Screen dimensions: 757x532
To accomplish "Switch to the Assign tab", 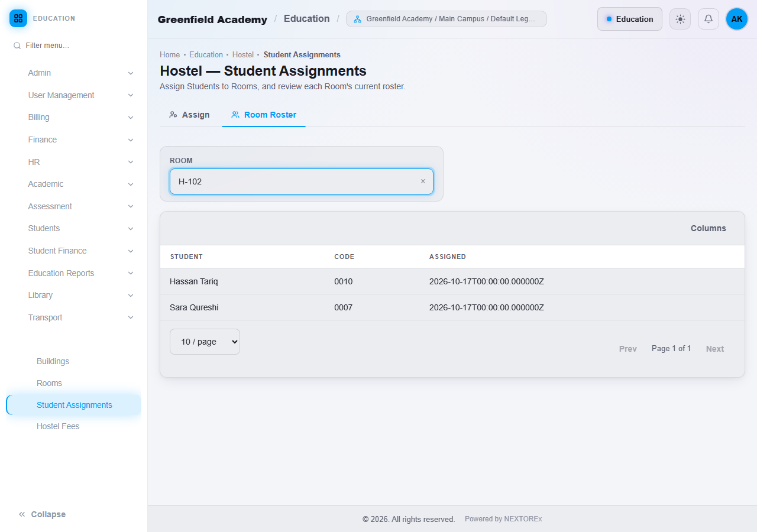I will click(189, 115).
